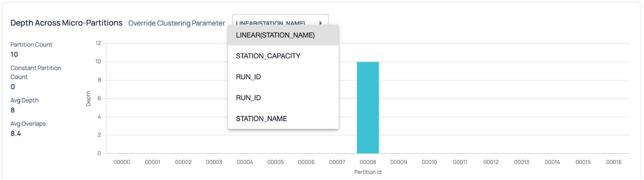Click the 00016 x-axis partition label

pyautogui.click(x=613, y=162)
